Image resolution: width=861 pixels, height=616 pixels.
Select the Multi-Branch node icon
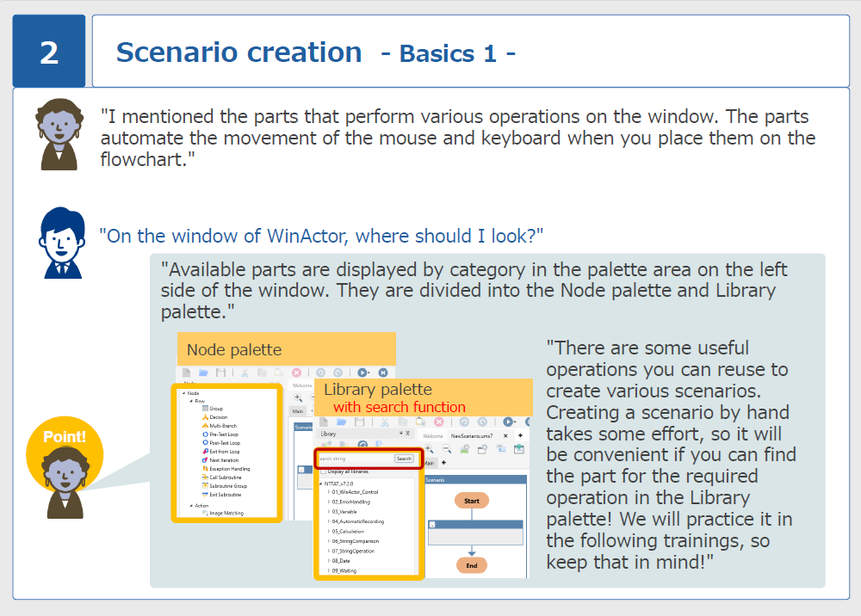click(x=204, y=425)
